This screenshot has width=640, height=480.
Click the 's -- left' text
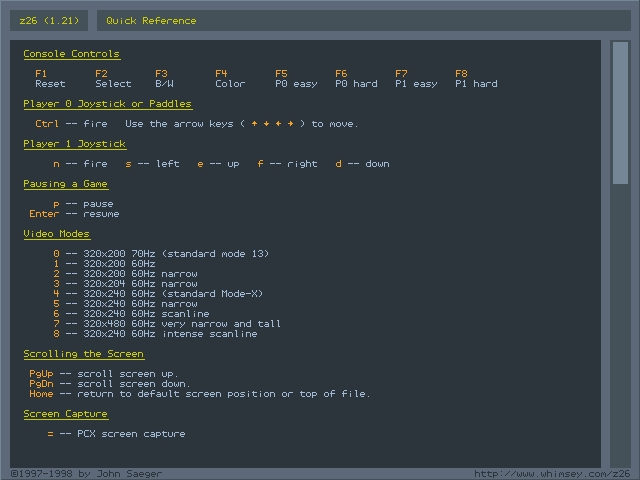tap(152, 164)
